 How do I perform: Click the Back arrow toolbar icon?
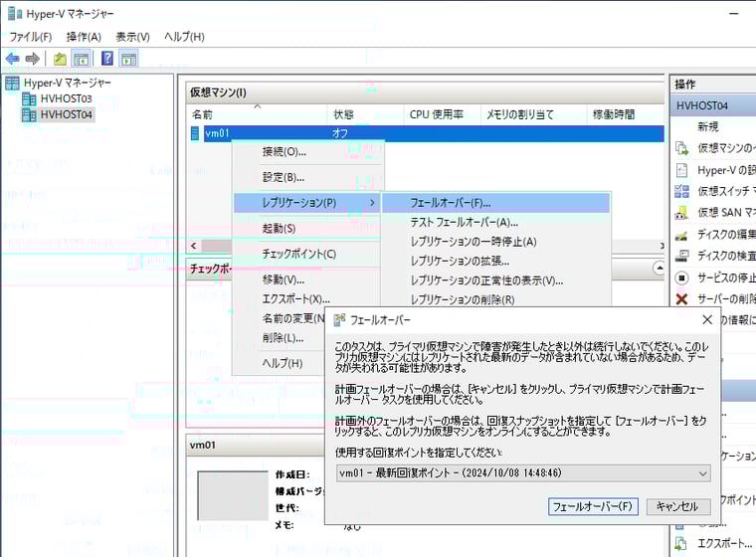[13, 59]
